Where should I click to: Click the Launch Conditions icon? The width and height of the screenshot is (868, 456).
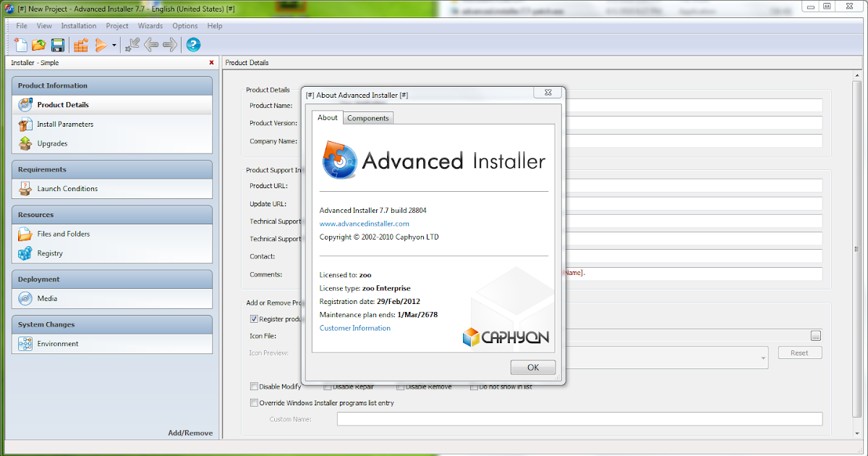tap(25, 188)
